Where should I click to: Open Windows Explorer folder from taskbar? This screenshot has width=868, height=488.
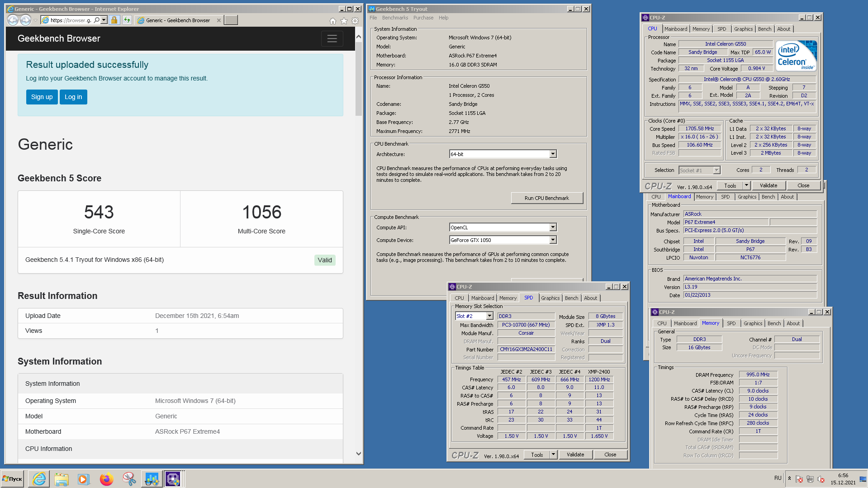coord(62,479)
